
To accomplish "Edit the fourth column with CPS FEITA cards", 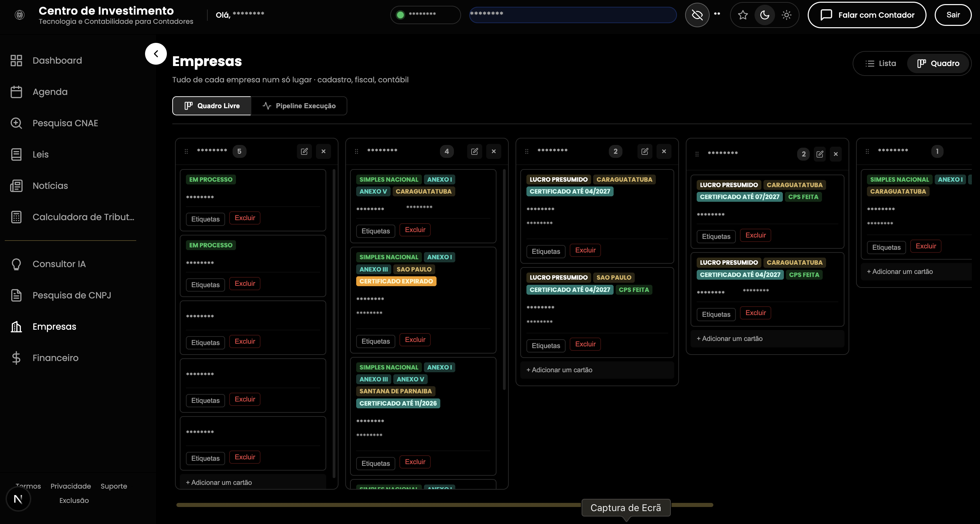I will (x=820, y=154).
